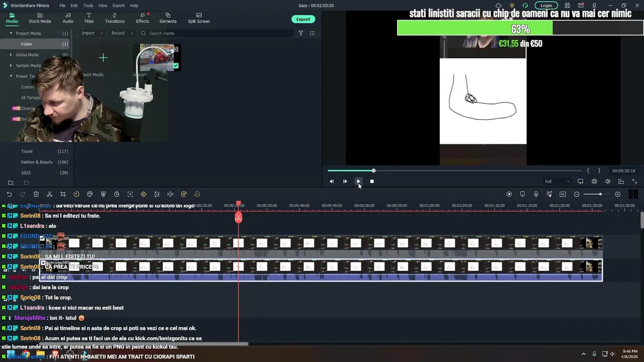This screenshot has height=362, width=644.
Task: Open the Tools menu
Action: point(88,6)
